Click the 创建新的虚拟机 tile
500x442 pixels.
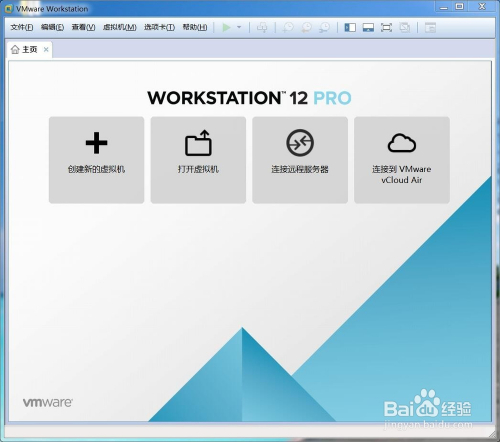coord(97,160)
